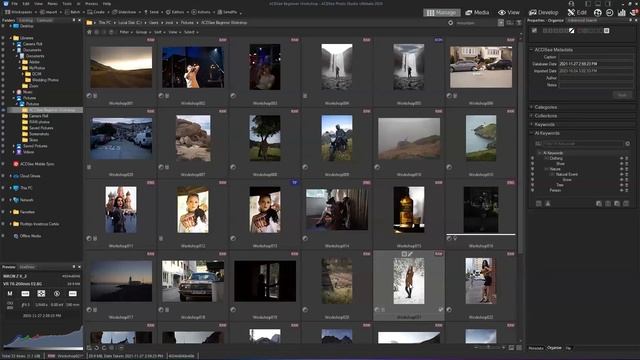This screenshot has height=360, width=640.
Task: Open the Select dropdown
Action: [x=190, y=32]
